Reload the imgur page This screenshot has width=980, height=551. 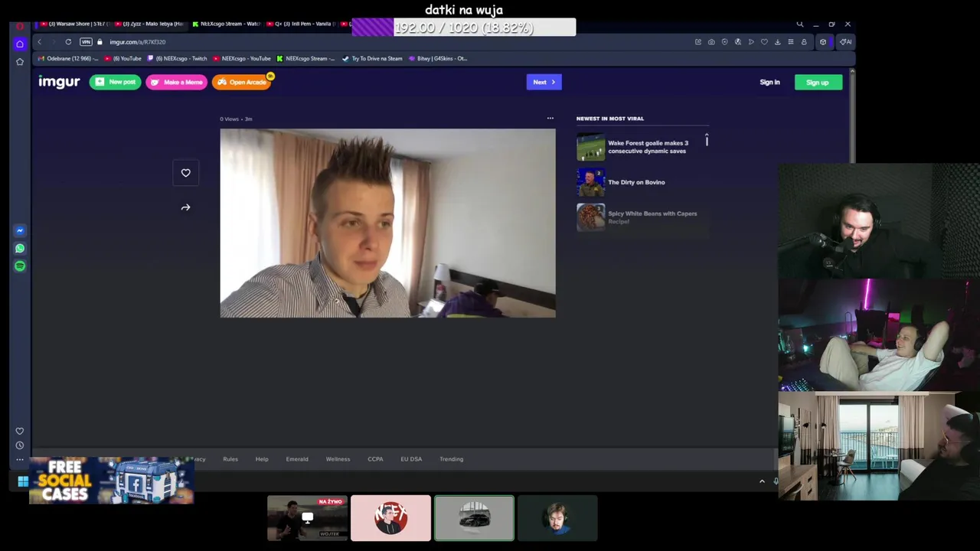[x=68, y=42]
